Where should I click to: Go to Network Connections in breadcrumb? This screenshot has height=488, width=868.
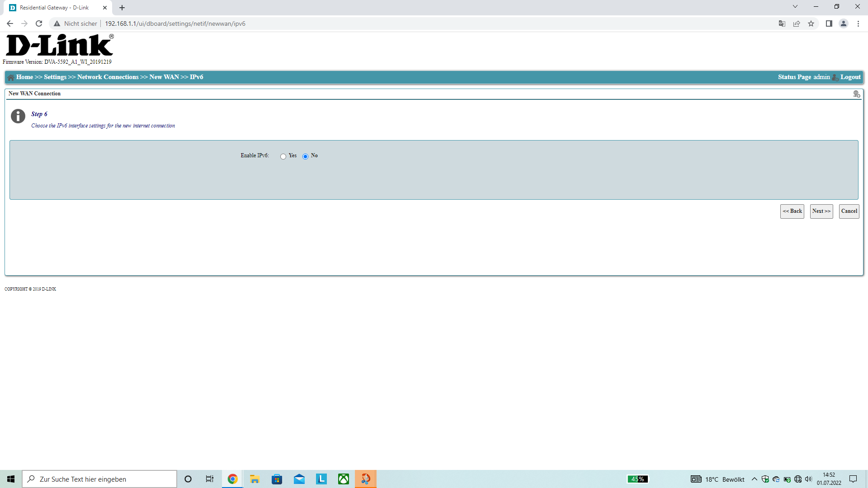tap(108, 77)
